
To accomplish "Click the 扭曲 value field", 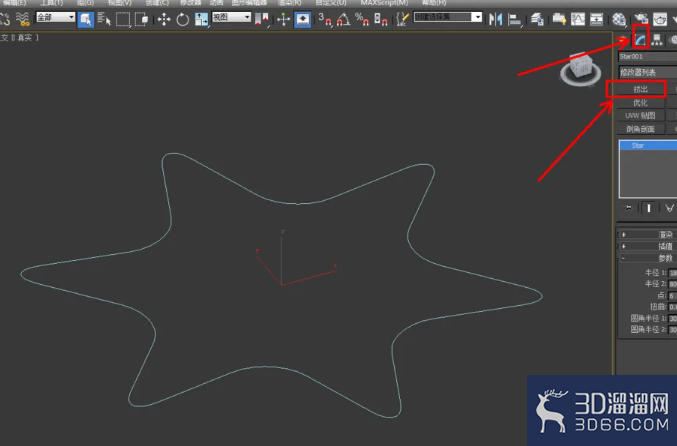I will (673, 307).
